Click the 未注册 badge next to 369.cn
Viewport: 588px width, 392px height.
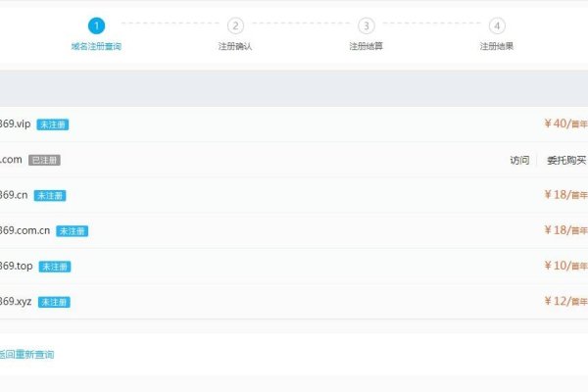click(50, 195)
